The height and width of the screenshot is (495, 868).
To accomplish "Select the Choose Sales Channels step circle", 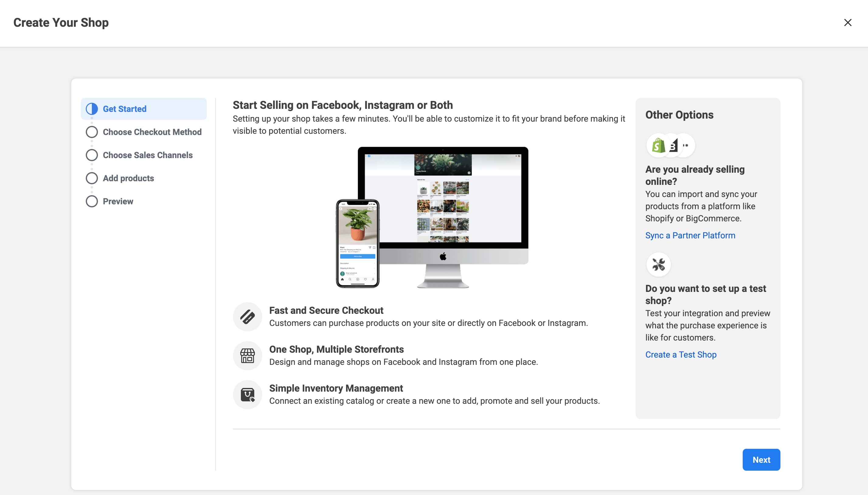I will [x=92, y=155].
